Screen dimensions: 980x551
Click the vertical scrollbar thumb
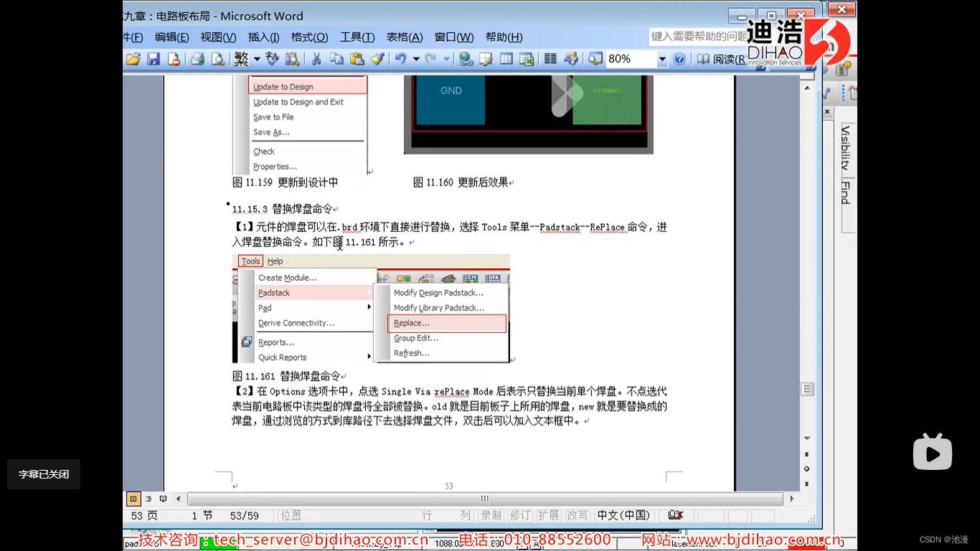pos(807,390)
